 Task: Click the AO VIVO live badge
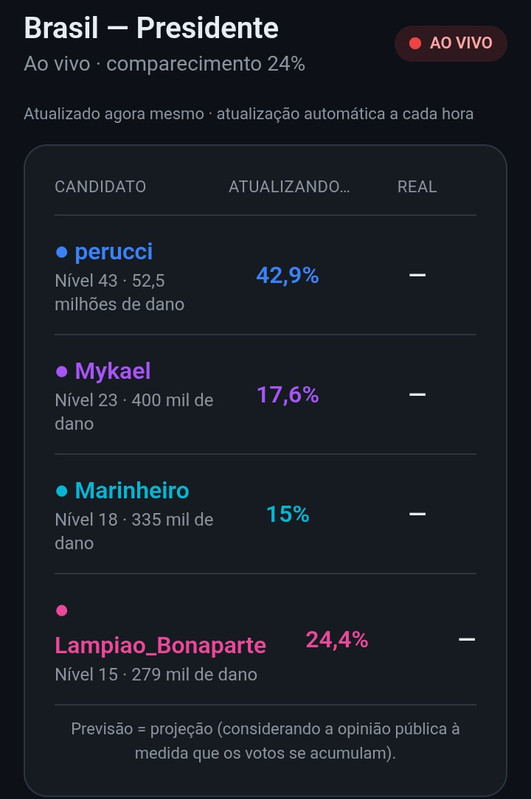point(450,43)
